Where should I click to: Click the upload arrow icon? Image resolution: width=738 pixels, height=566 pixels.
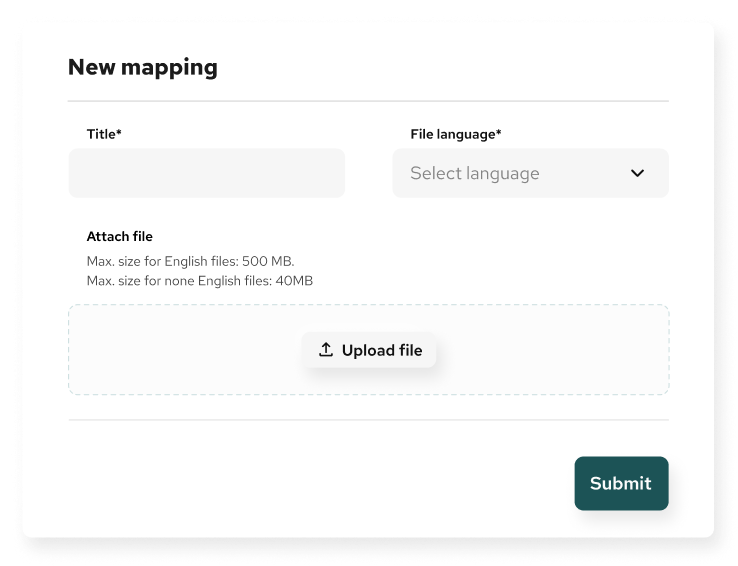point(325,350)
